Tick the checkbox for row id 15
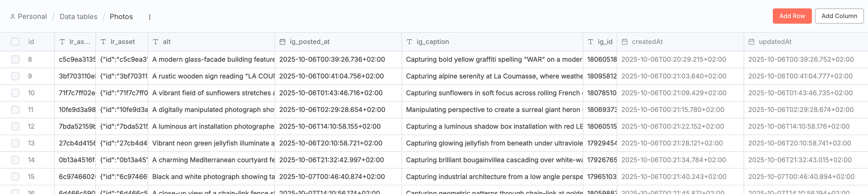This screenshot has height=194, width=868. click(15, 177)
